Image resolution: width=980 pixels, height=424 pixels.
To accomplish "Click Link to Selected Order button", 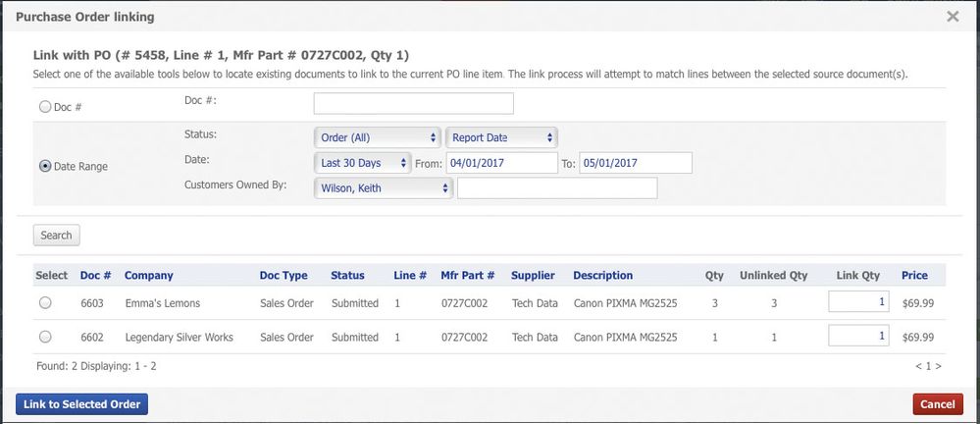I will [81, 404].
